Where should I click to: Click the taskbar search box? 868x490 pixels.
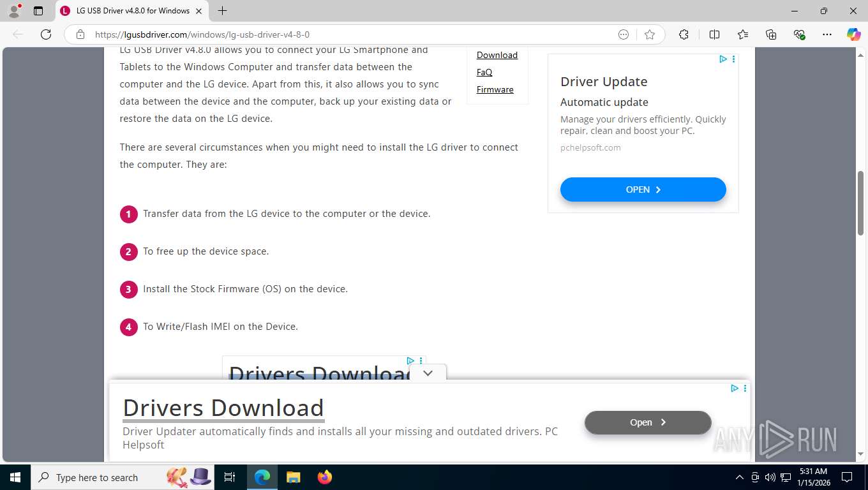(121, 477)
